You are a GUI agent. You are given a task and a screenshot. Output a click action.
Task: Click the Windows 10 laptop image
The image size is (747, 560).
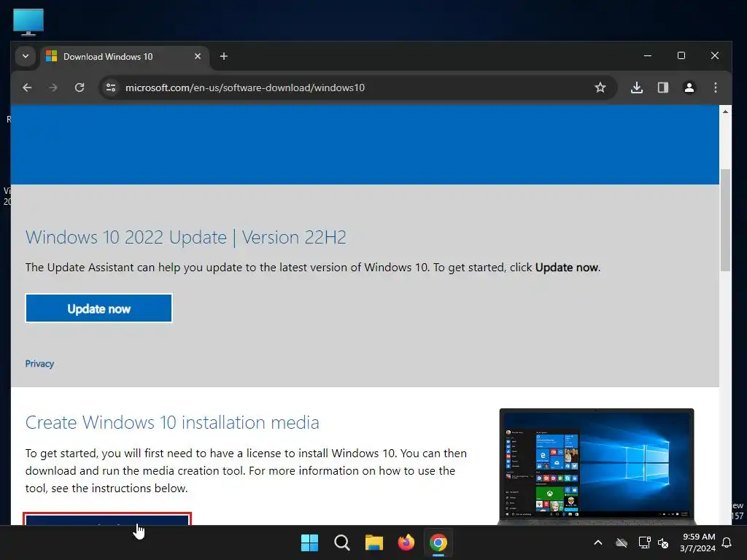point(597,467)
